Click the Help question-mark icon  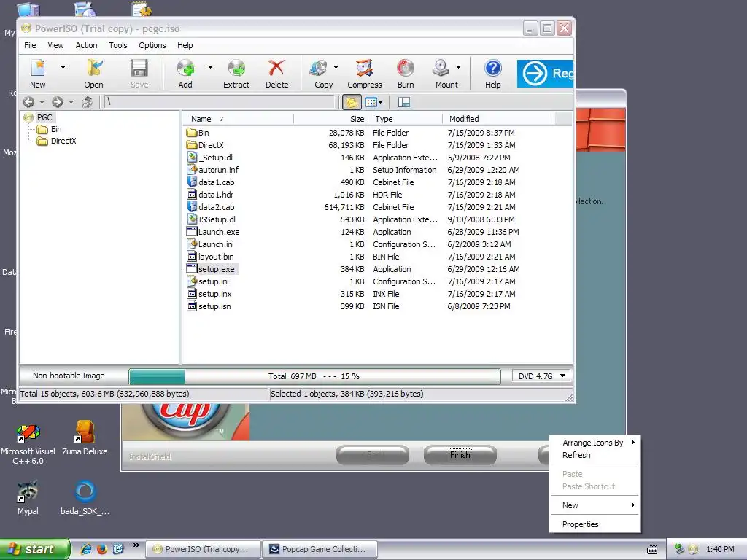click(493, 68)
